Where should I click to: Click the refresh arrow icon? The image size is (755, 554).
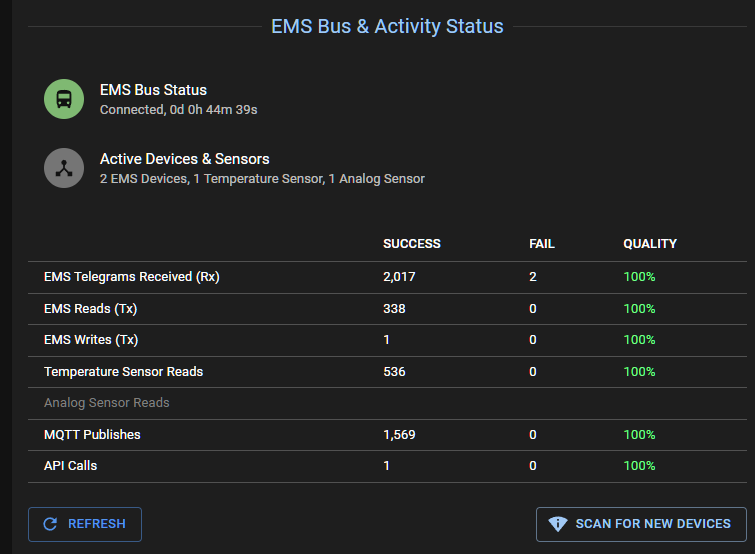point(49,524)
